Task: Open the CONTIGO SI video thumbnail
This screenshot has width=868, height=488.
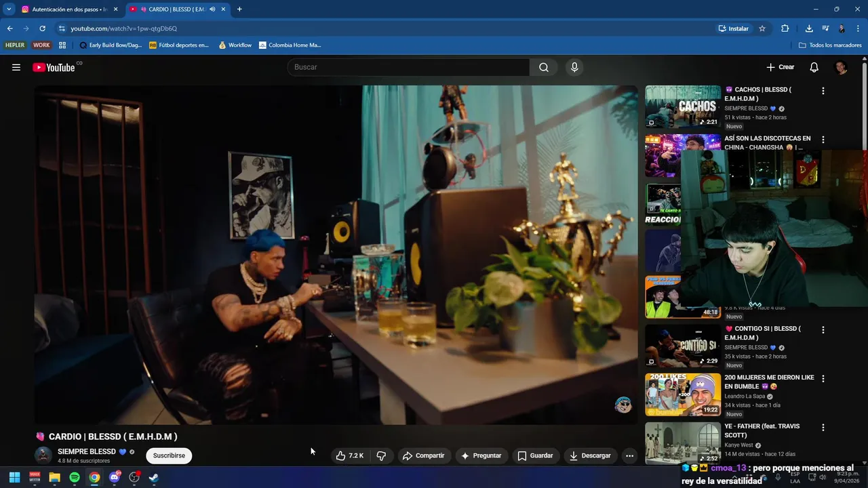Action: [x=683, y=346]
